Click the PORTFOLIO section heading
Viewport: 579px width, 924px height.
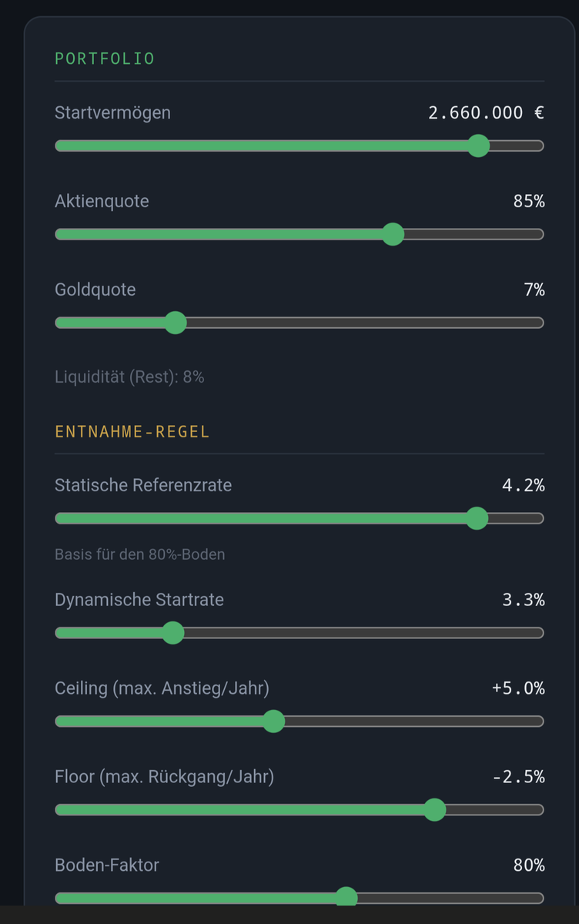click(x=105, y=59)
